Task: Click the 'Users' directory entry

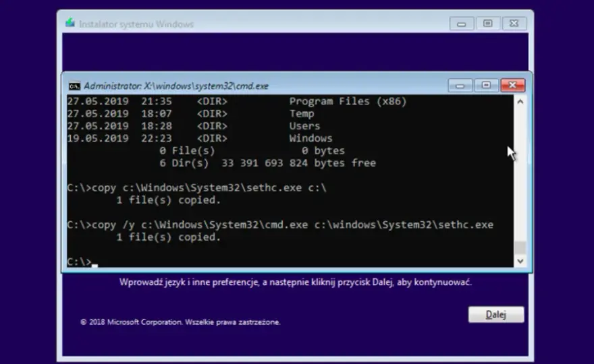Action: (304, 126)
